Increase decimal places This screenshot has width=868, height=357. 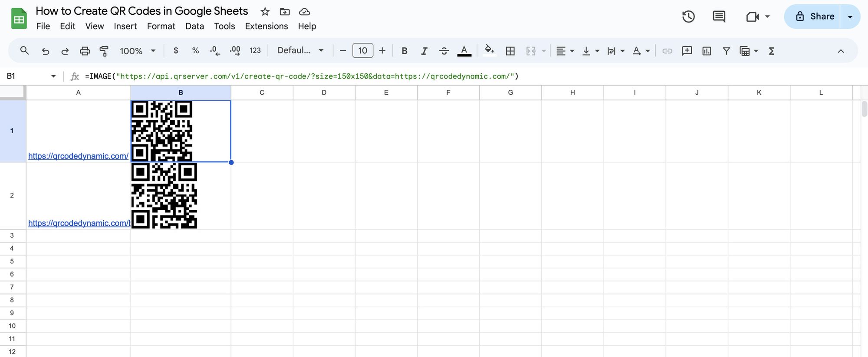click(235, 50)
